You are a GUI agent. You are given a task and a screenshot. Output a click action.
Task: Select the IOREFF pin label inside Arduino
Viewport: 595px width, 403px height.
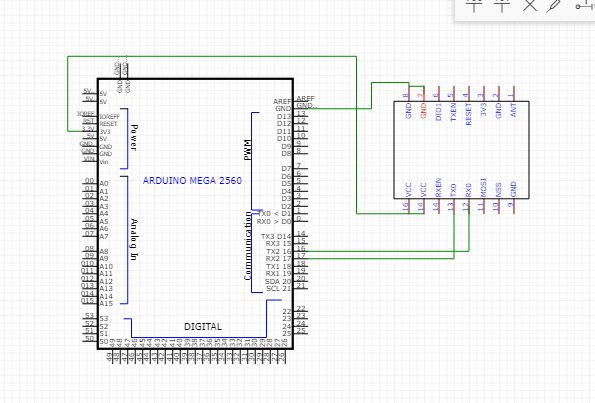tap(110, 116)
